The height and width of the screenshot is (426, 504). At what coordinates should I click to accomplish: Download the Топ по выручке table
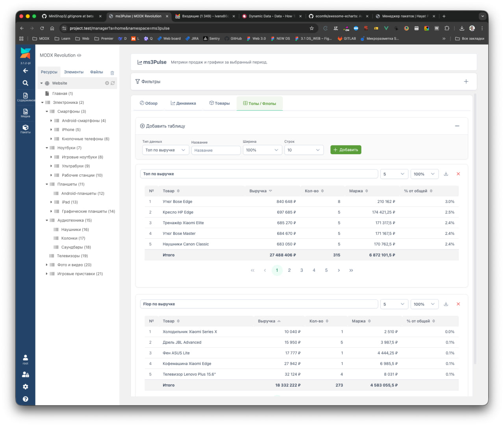point(446,174)
